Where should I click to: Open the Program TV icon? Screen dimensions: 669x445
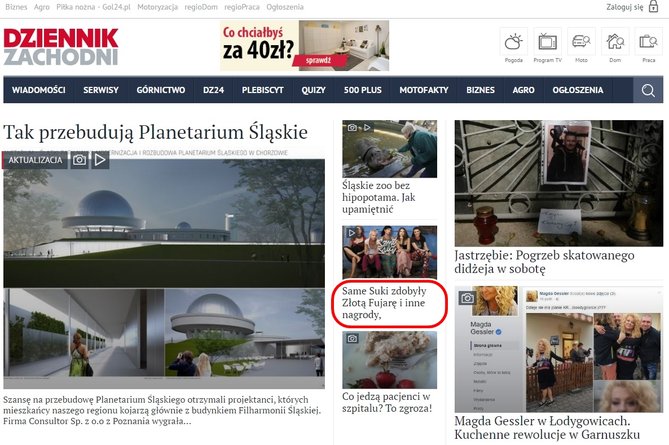[x=547, y=42]
